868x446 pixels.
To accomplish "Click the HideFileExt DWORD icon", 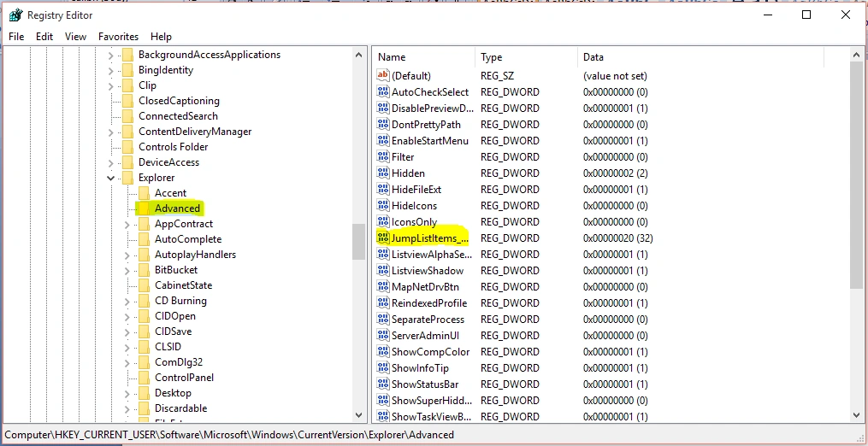I will pyautogui.click(x=382, y=189).
